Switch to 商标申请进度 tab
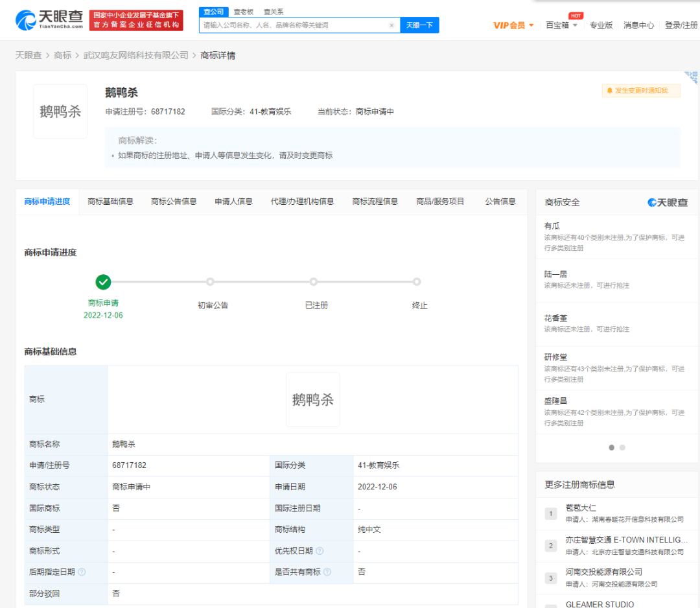 click(x=47, y=202)
